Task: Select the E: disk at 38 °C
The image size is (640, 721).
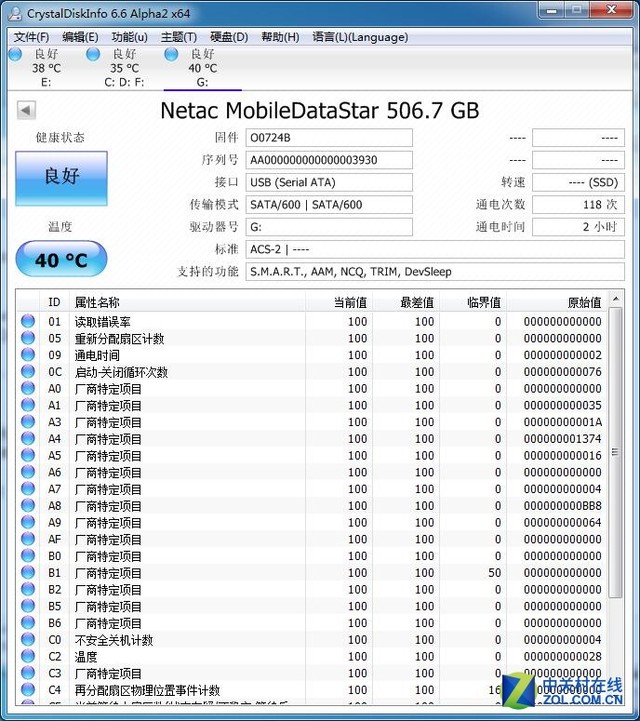Action: point(46,68)
